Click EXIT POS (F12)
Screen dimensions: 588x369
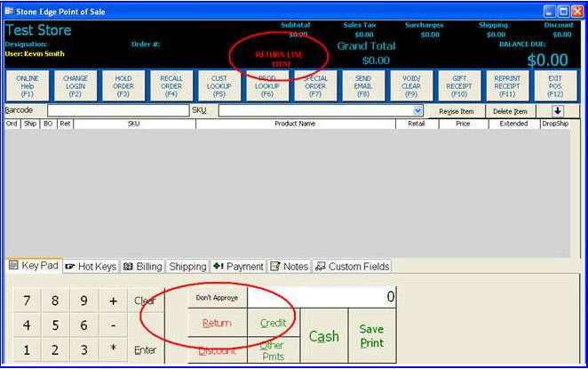coord(555,86)
